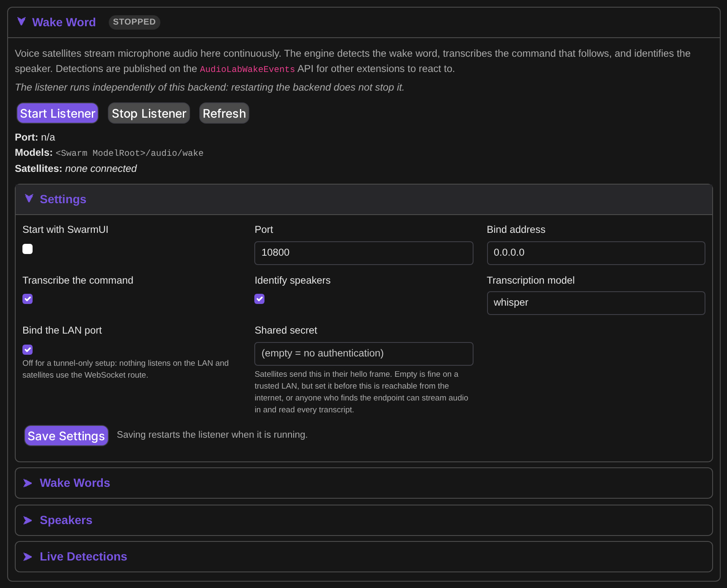Open the Live Detections heading

pos(83,557)
